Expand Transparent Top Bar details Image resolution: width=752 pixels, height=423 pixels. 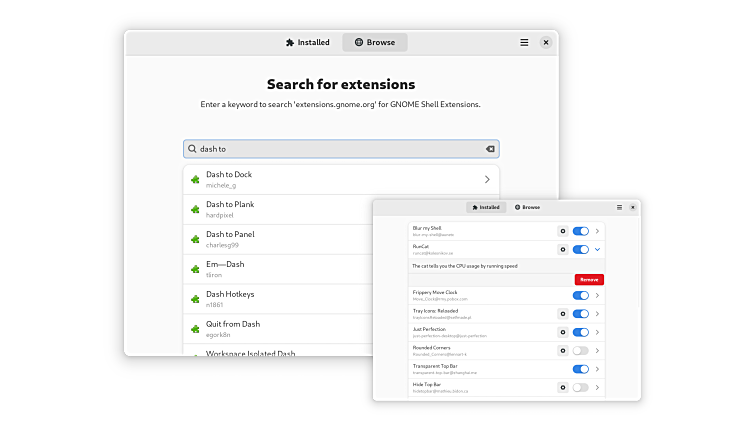pyautogui.click(x=598, y=369)
